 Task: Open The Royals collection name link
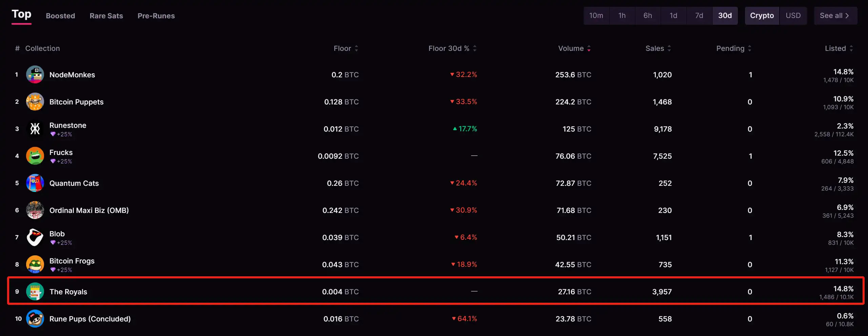(x=68, y=292)
